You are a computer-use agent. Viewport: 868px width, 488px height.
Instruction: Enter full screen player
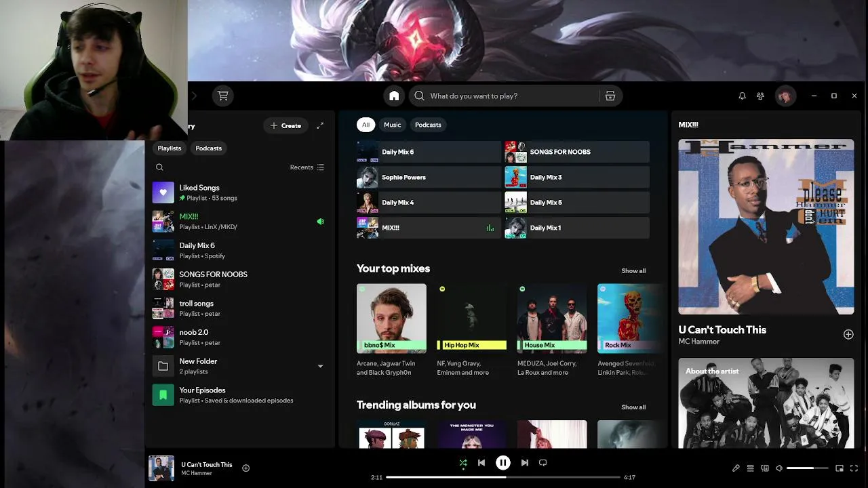point(854,468)
